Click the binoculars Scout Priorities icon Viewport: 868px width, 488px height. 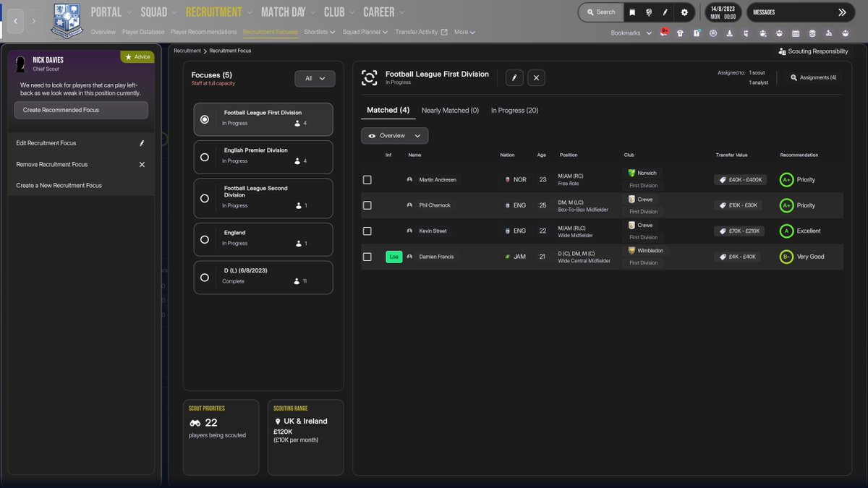click(195, 423)
